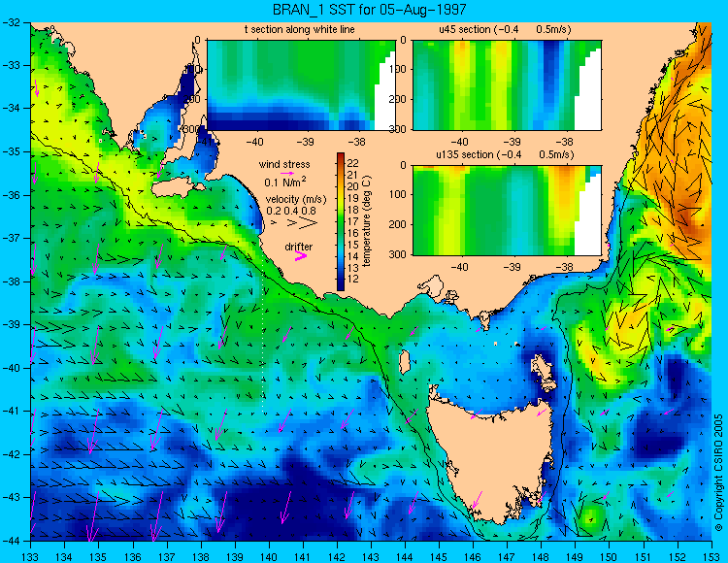Click latitude label -43 on the main y-axis

pos(12,497)
